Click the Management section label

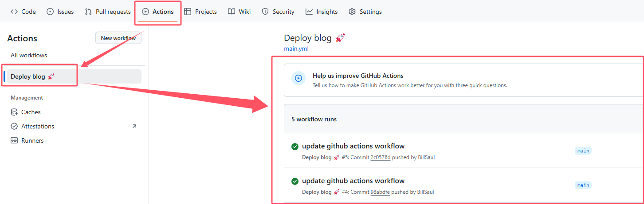pyautogui.click(x=27, y=98)
